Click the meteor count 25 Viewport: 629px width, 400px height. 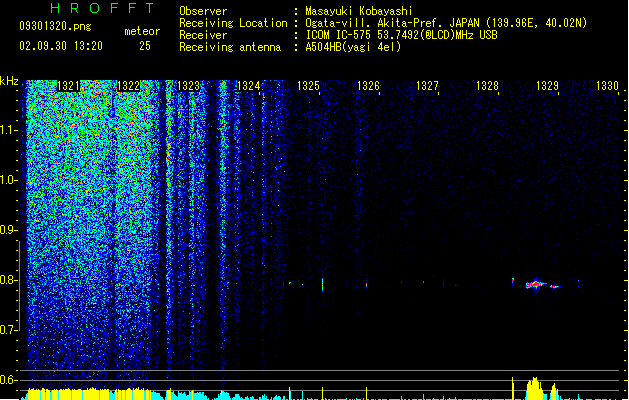[145, 46]
